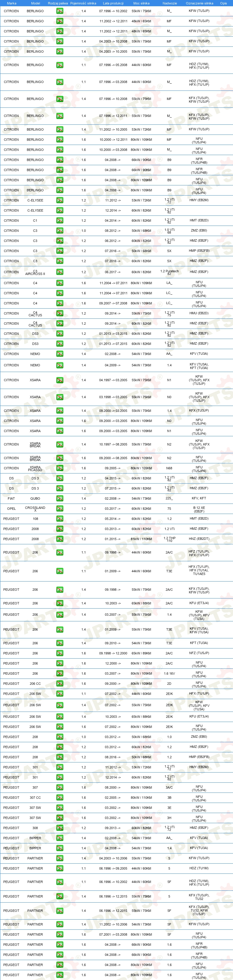
Task: Click the 'OPEL' brand cell
Action: tap(11, 509)
